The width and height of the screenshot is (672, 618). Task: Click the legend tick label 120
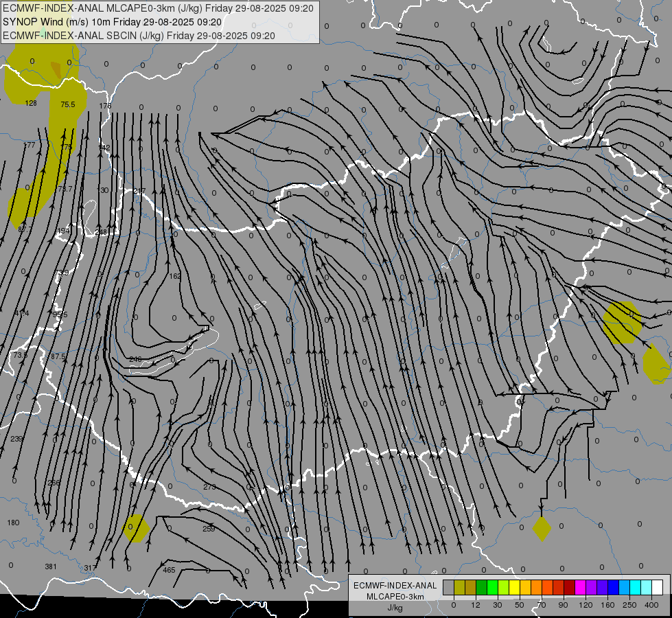click(x=586, y=605)
